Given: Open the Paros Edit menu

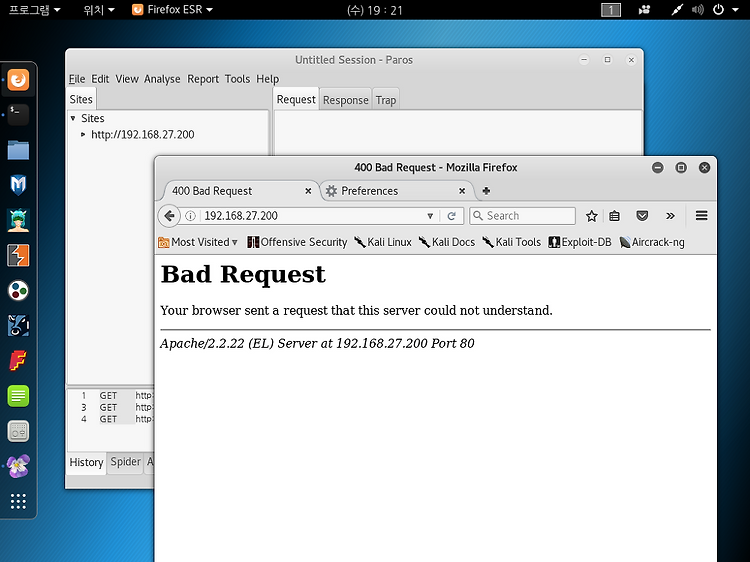Looking at the screenshot, I should (x=100, y=79).
